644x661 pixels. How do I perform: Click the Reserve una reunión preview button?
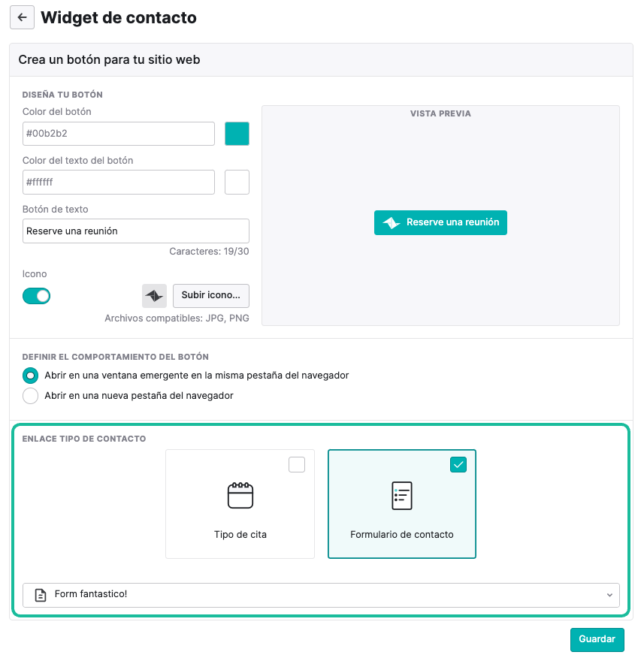[x=440, y=222]
